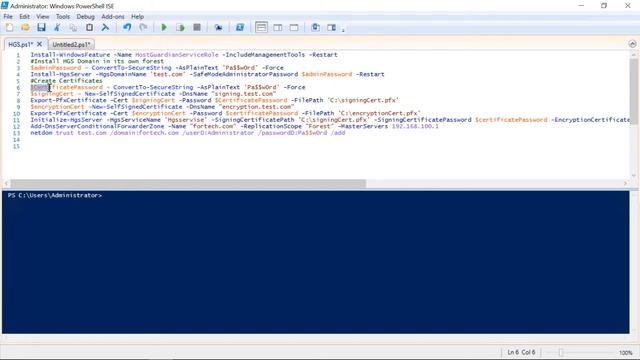
Task: Start PowerShell in a separate window
Action: [x=240, y=27]
